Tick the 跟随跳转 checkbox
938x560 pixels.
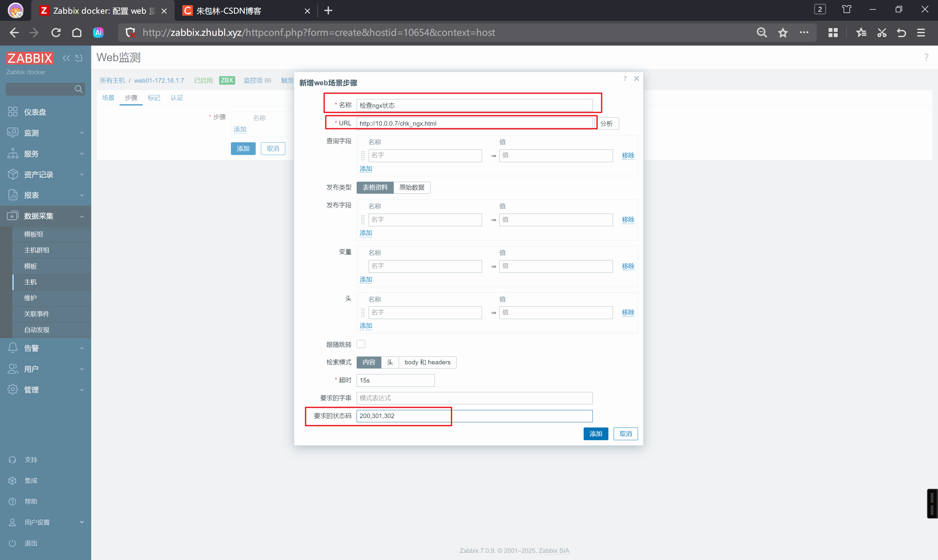click(x=361, y=344)
